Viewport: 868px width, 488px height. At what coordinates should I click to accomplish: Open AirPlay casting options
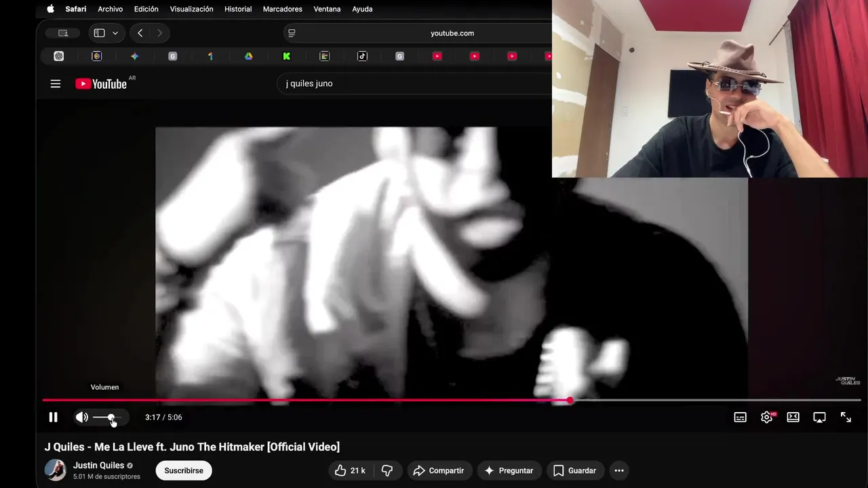tap(819, 418)
